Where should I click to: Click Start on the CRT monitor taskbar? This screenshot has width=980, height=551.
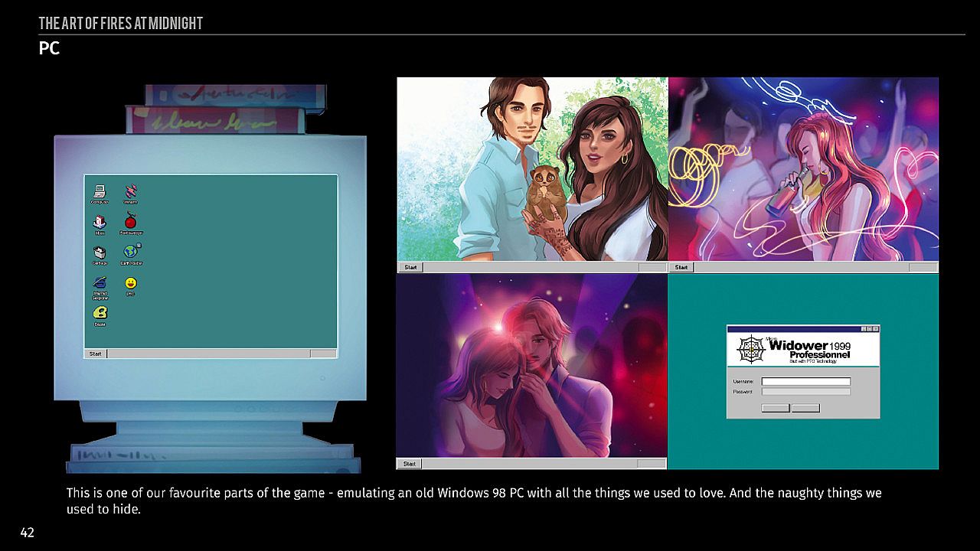pyautogui.click(x=96, y=354)
